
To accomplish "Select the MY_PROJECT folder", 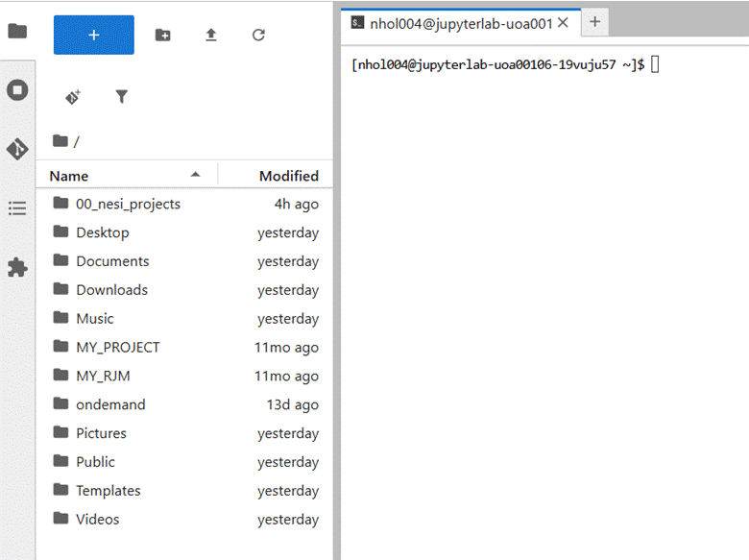I will coord(117,347).
